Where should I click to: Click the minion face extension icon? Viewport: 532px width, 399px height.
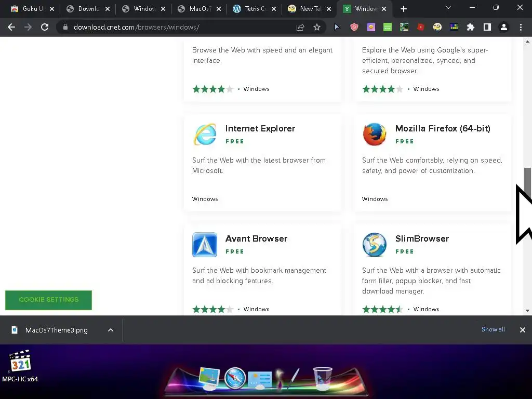[x=437, y=27]
